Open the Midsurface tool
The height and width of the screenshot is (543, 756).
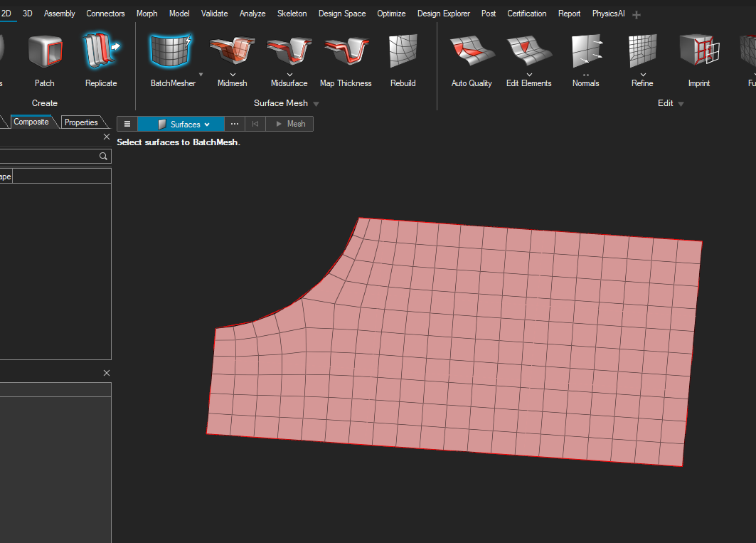(x=289, y=51)
